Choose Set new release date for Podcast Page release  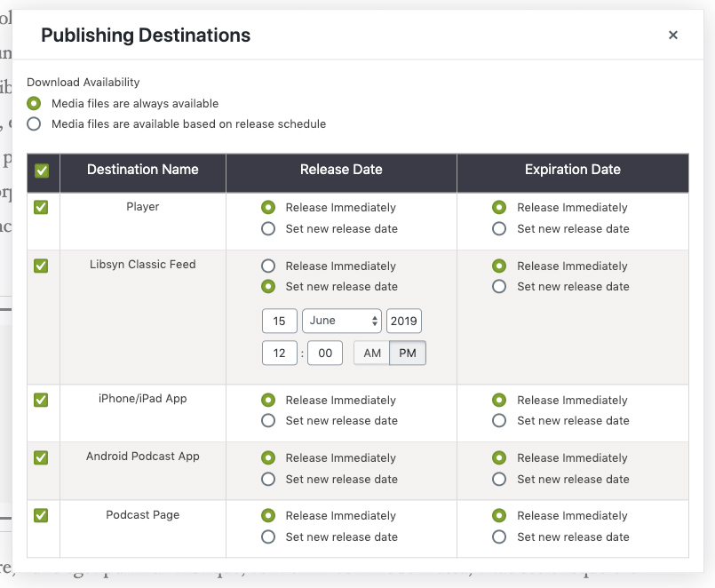coord(268,536)
